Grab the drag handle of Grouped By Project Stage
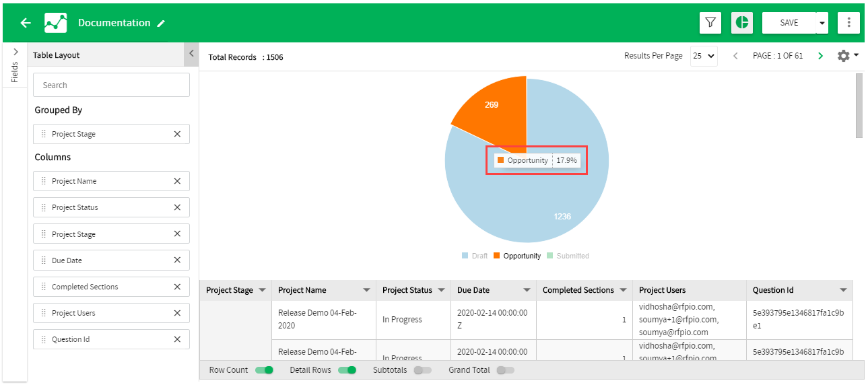 pyautogui.click(x=44, y=134)
